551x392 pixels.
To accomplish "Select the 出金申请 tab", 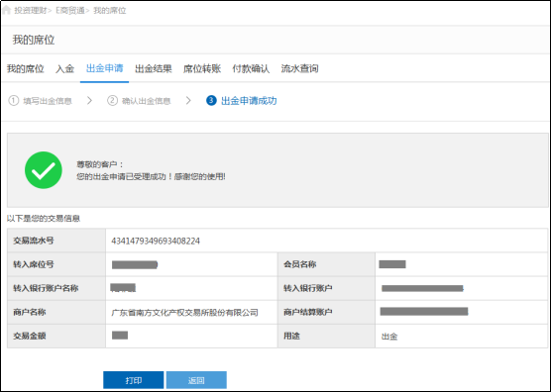I will [104, 68].
